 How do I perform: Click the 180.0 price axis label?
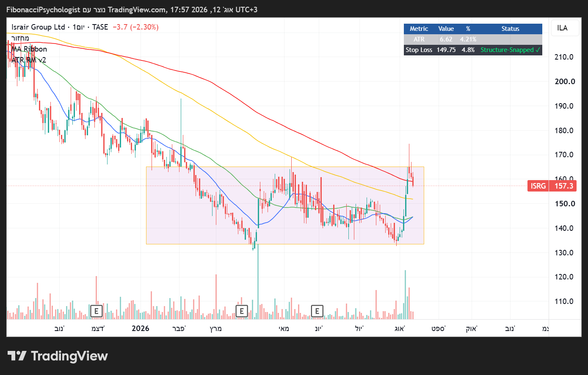pos(564,131)
